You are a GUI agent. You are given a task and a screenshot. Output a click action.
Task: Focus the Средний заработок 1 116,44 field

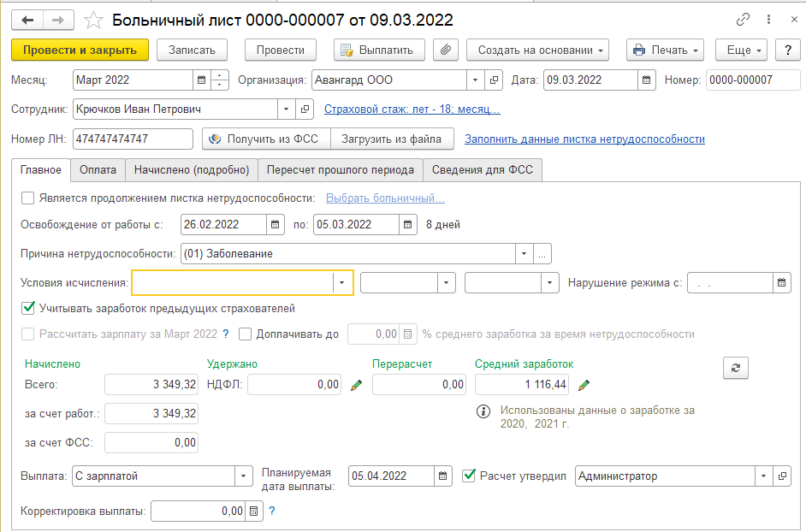522,385
